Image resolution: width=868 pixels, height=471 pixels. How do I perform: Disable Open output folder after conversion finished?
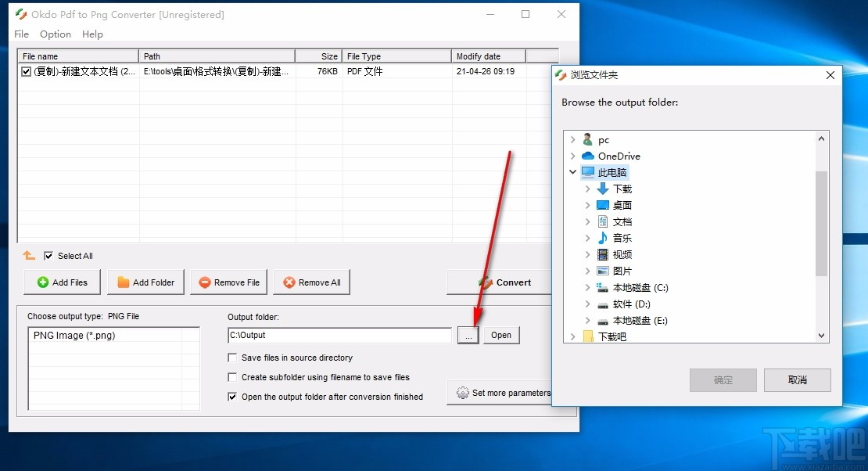click(232, 397)
